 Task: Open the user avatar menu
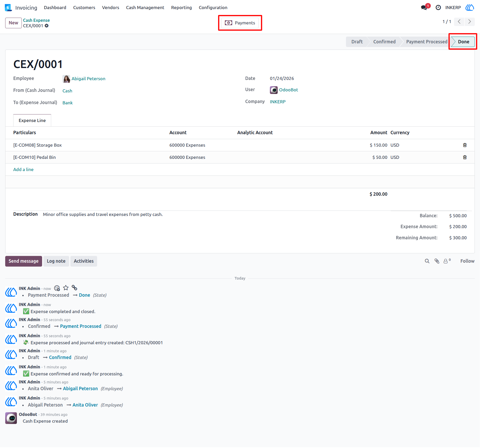(x=470, y=8)
